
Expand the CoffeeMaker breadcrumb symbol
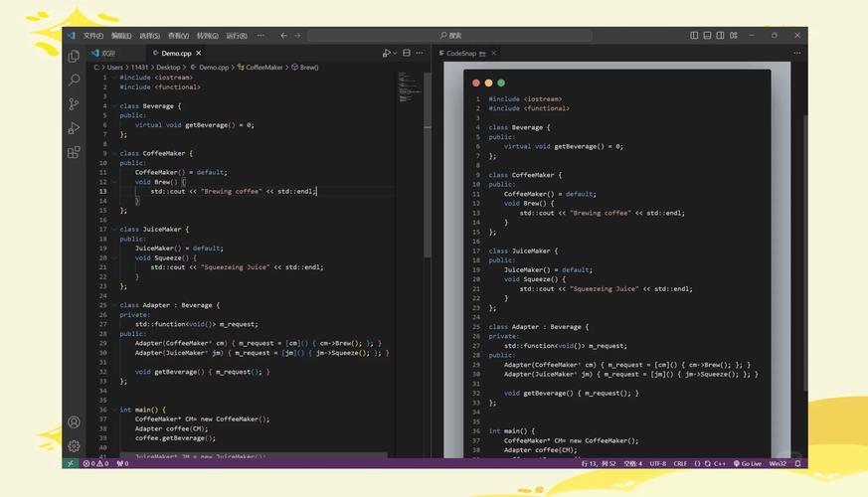264,68
